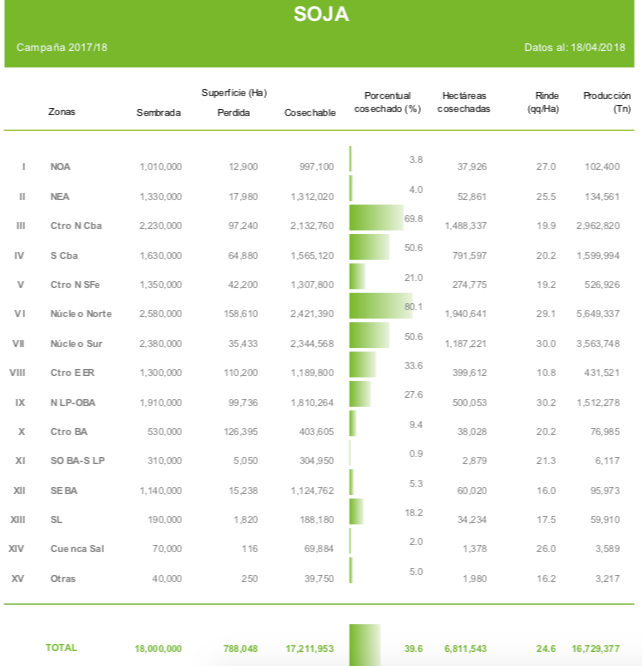This screenshot has height=666, width=642.
Task: Select the Hectáreas cosechadas column header
Action: [464, 102]
